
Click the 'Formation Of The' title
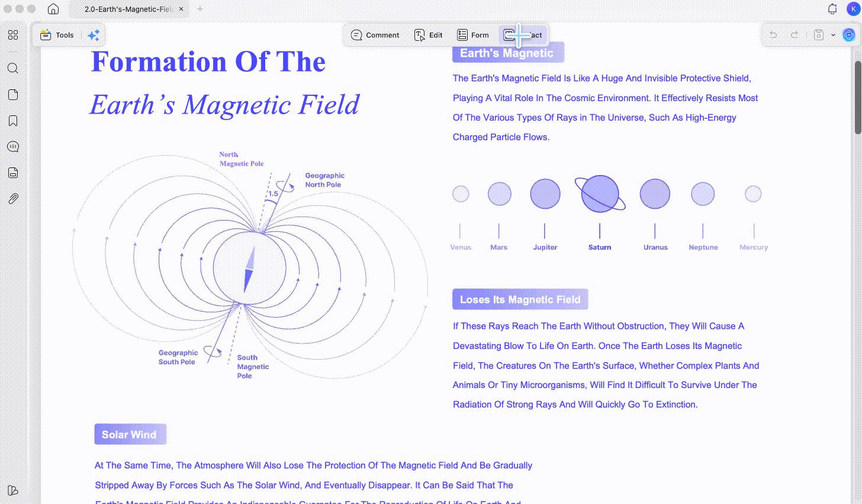(x=208, y=62)
